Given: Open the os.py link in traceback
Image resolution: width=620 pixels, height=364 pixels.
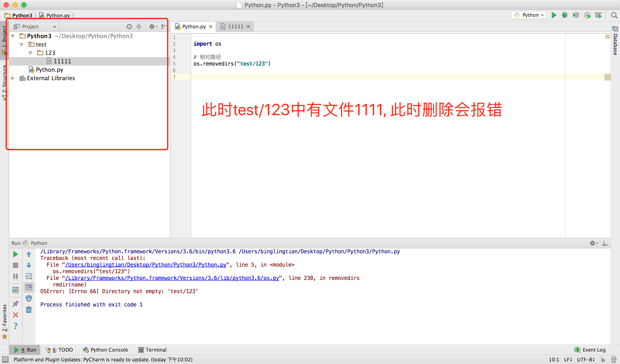Looking at the screenshot, I should click(172, 278).
